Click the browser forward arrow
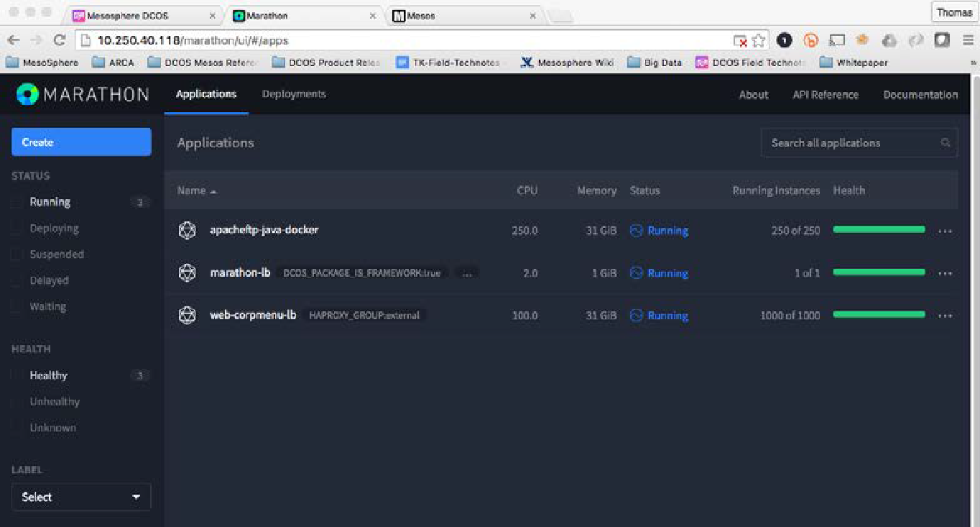The image size is (980, 527). pos(36,41)
